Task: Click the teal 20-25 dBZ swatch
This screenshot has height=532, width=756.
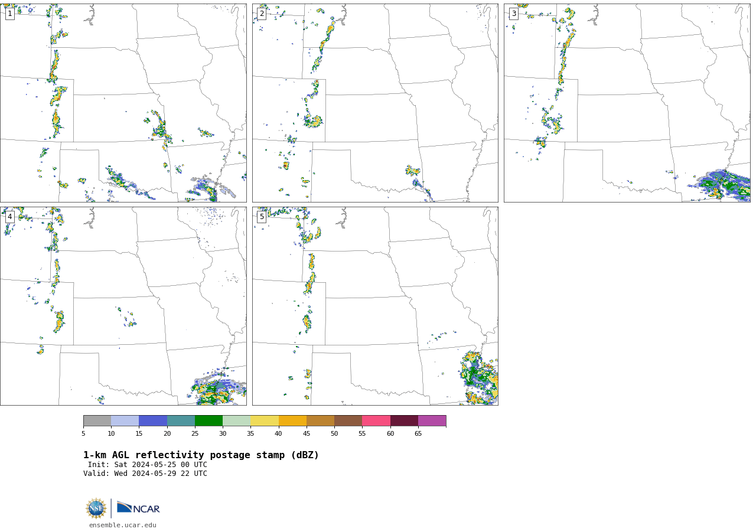Action: (181, 421)
